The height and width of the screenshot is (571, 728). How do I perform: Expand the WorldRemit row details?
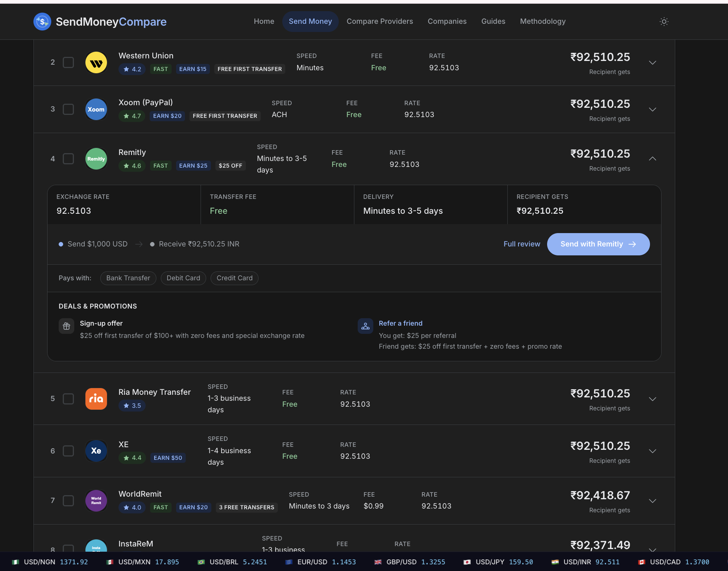pos(653,500)
